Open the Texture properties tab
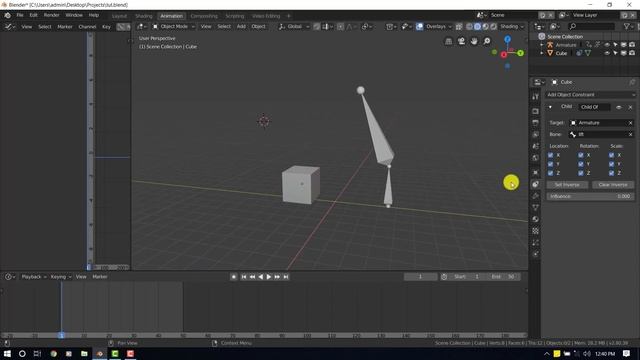640x360 pixels. [536, 231]
